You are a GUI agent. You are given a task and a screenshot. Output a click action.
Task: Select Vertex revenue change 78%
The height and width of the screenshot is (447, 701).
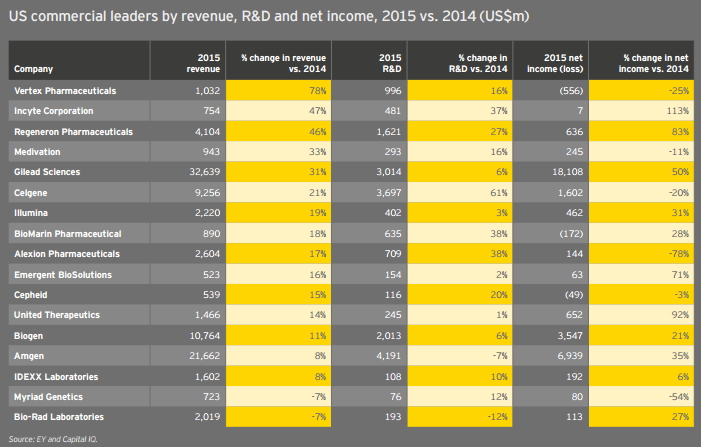(317, 91)
